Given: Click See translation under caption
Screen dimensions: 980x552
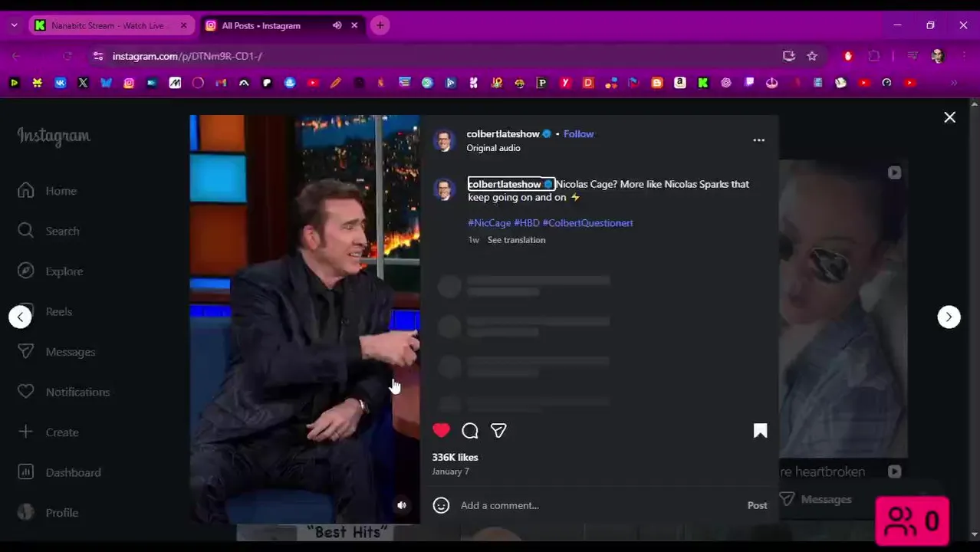Looking at the screenshot, I should click(516, 240).
